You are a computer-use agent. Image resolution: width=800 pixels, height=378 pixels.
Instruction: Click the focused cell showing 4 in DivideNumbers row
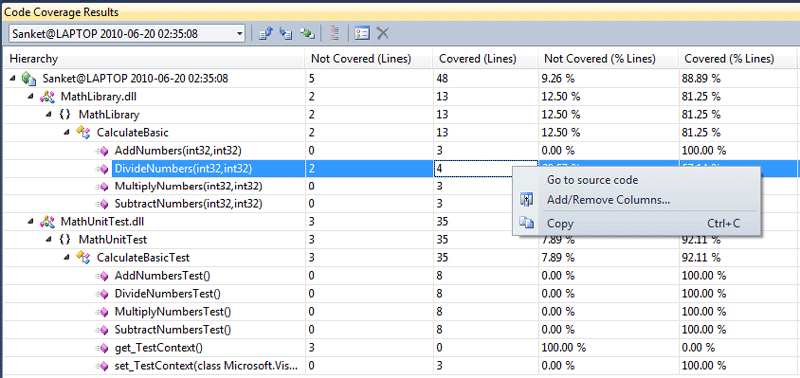(x=473, y=168)
